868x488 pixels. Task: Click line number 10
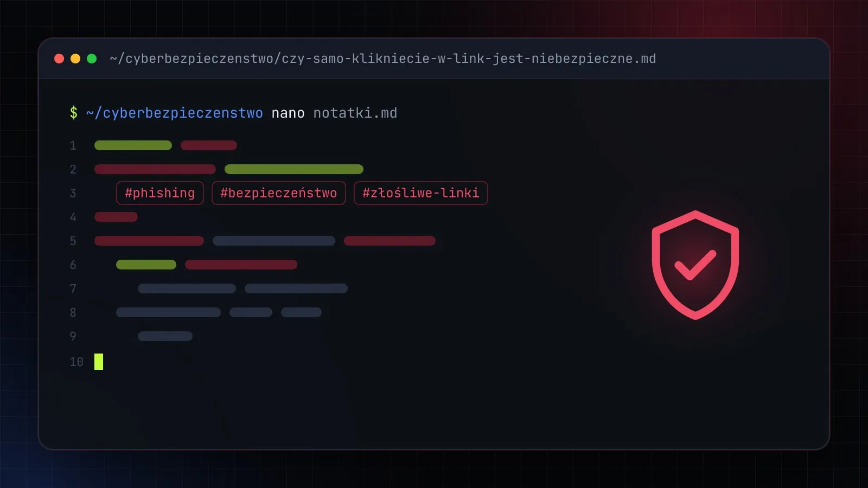point(76,362)
